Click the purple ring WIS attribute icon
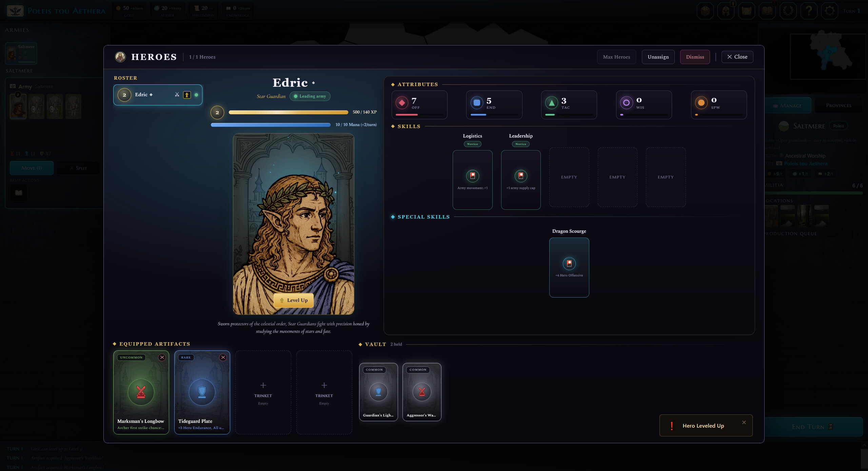Viewport: 868px width, 471px height. click(x=626, y=103)
